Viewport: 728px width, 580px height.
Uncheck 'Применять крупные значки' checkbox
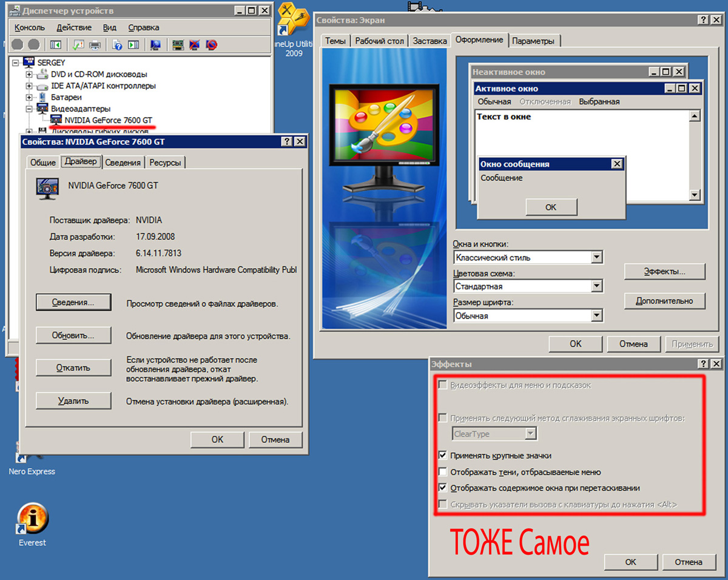443,455
